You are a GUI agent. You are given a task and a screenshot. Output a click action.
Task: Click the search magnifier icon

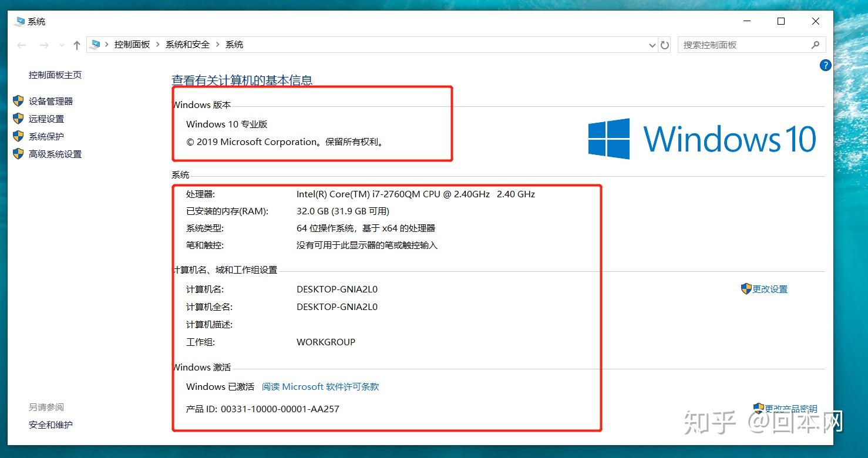click(816, 45)
